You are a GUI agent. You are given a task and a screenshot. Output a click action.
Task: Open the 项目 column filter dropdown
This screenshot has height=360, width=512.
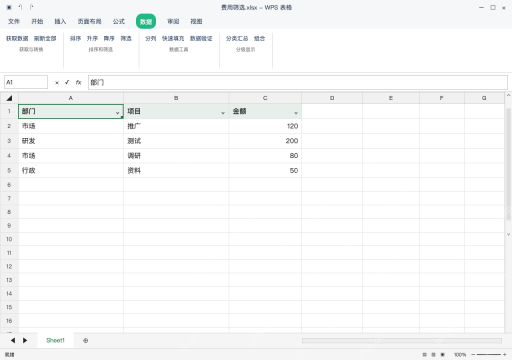pyautogui.click(x=223, y=113)
